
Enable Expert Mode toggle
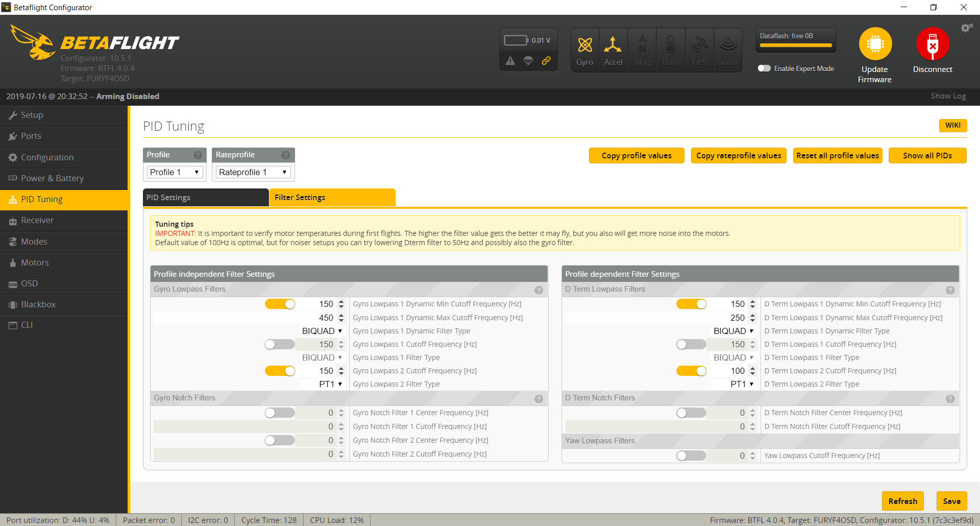pos(764,68)
